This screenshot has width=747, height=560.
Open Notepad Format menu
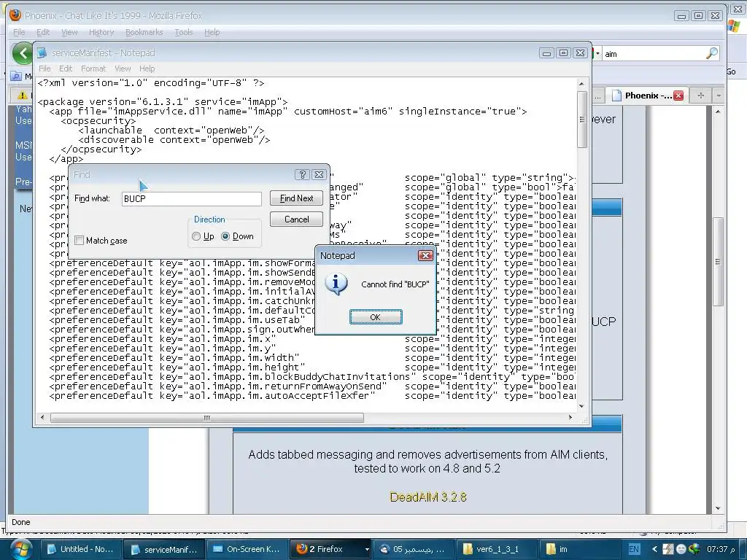point(93,69)
